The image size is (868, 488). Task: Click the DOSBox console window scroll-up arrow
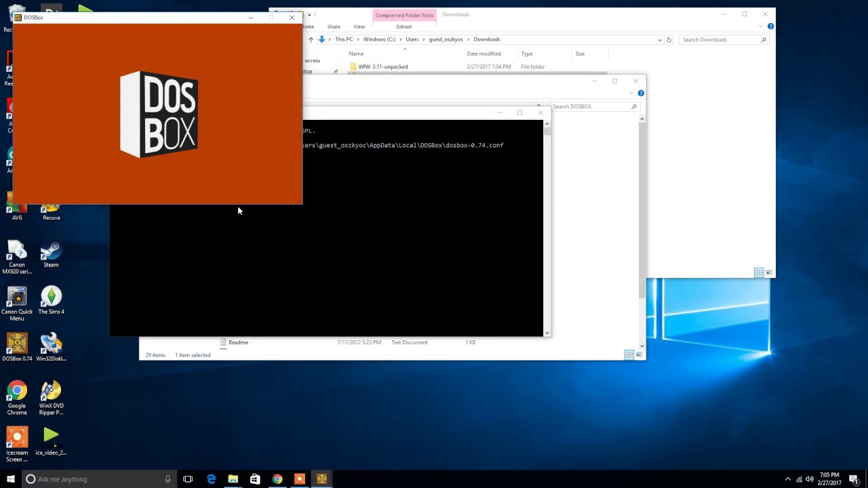point(547,124)
